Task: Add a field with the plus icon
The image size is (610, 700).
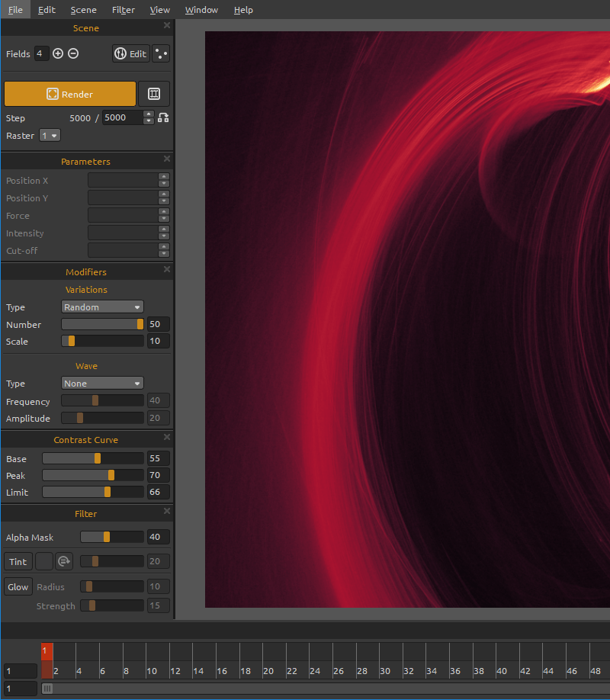Action: [58, 53]
